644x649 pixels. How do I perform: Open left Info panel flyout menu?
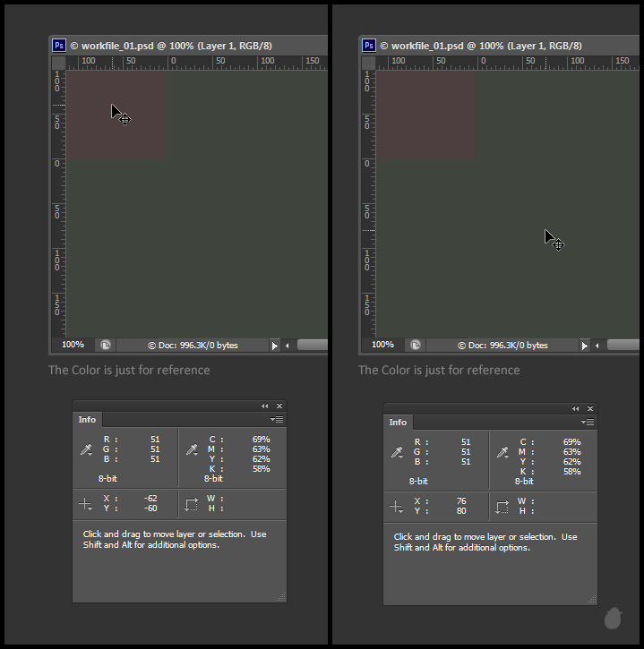[278, 419]
